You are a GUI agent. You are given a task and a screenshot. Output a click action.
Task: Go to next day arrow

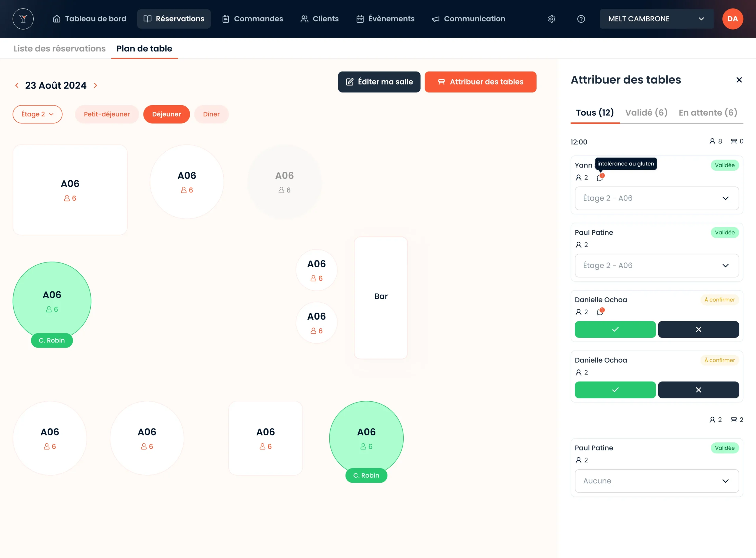point(95,85)
